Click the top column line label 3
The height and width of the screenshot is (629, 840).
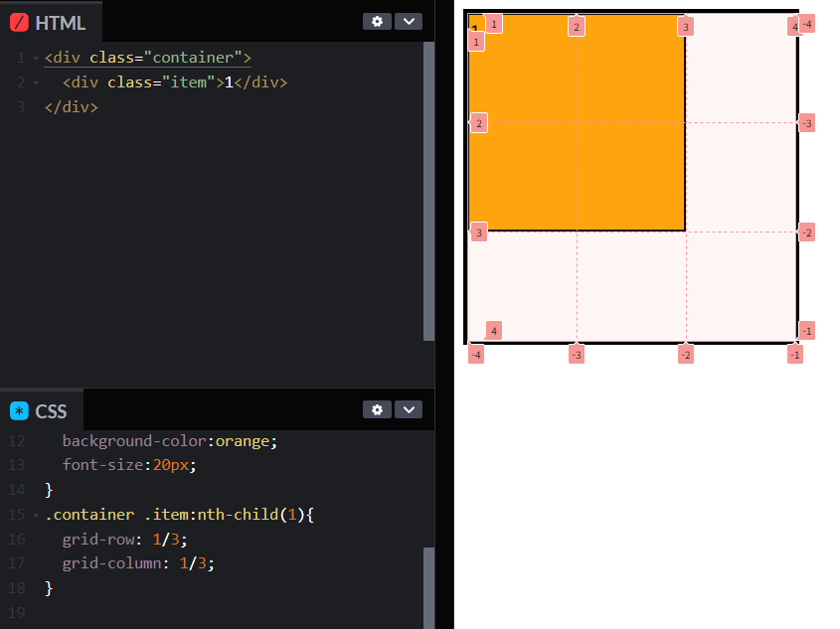686,26
